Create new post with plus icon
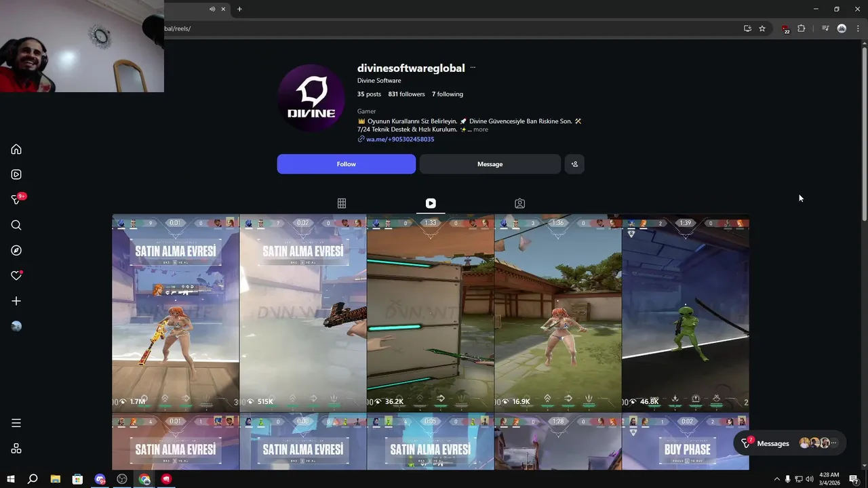The height and width of the screenshot is (488, 868). click(16, 301)
